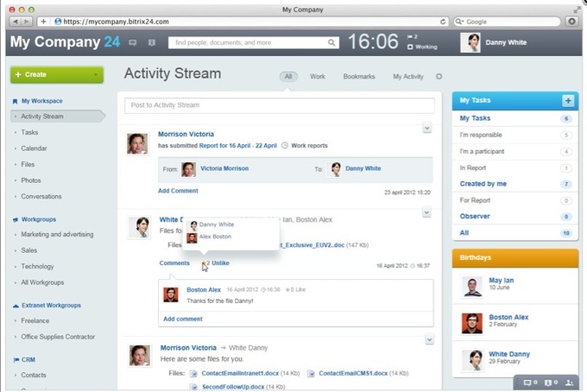Click the plus icon in My Tasks

click(x=568, y=100)
